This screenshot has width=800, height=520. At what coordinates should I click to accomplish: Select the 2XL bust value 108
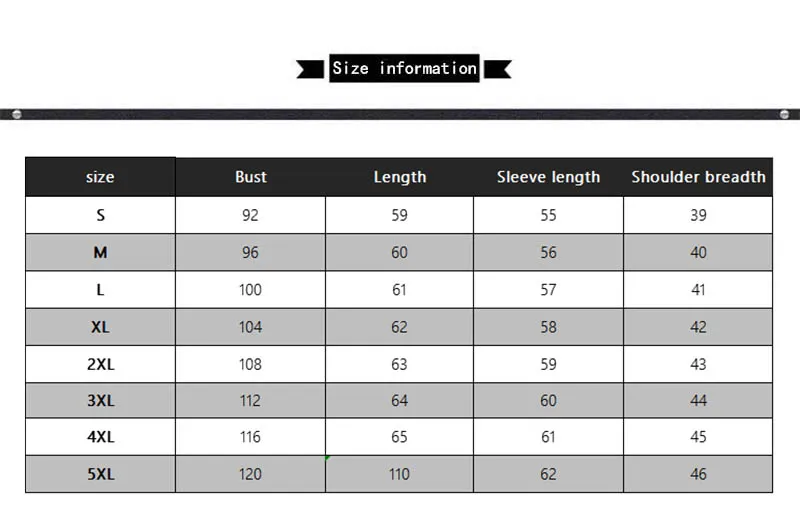(x=251, y=364)
